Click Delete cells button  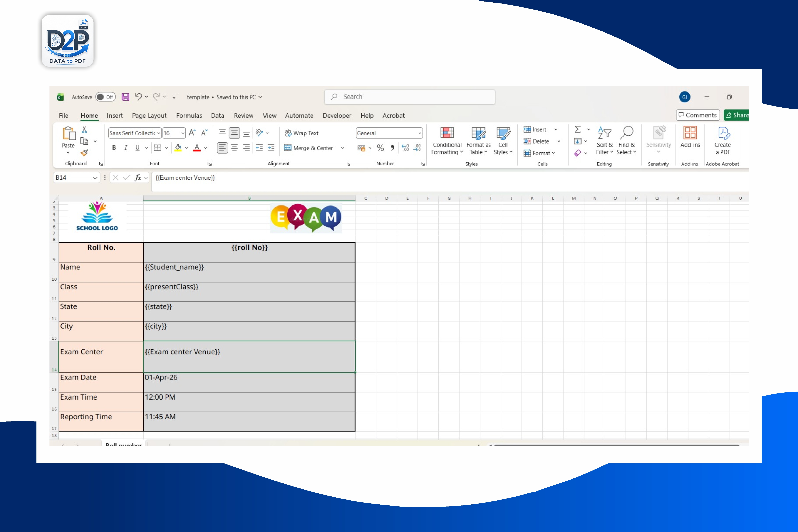[536, 141]
